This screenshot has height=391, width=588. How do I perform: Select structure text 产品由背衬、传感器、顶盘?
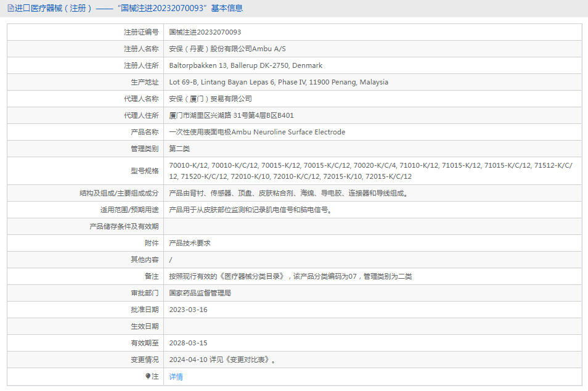point(288,193)
